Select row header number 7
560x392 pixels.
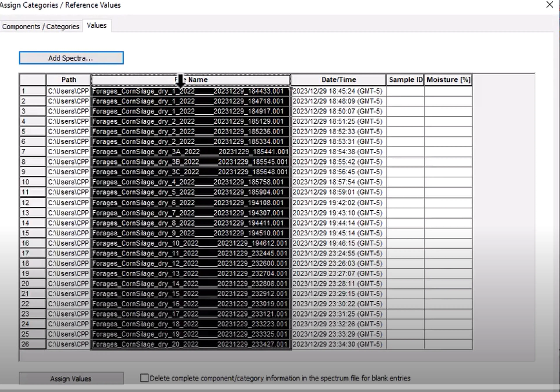pos(33,152)
